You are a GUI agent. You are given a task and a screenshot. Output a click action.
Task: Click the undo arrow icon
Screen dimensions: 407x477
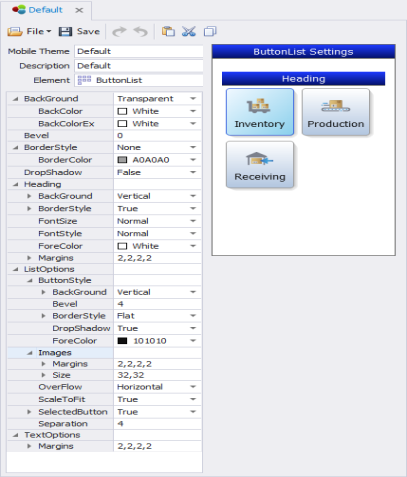[140, 32]
